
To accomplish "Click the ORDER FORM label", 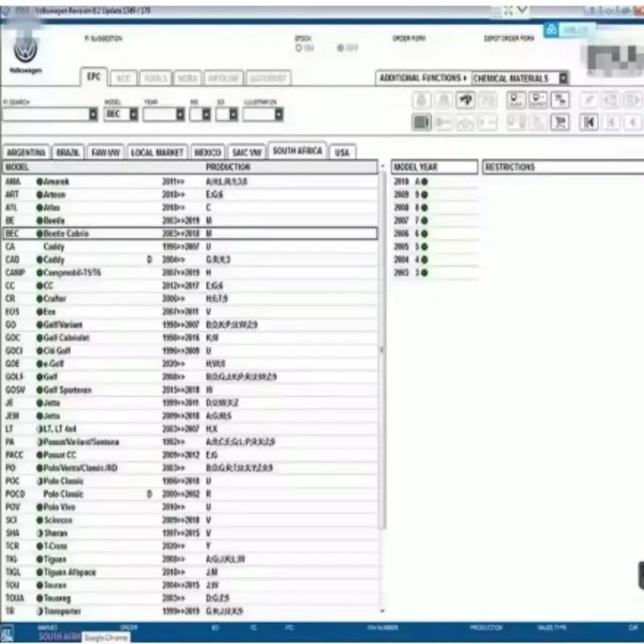I will 409,38.
